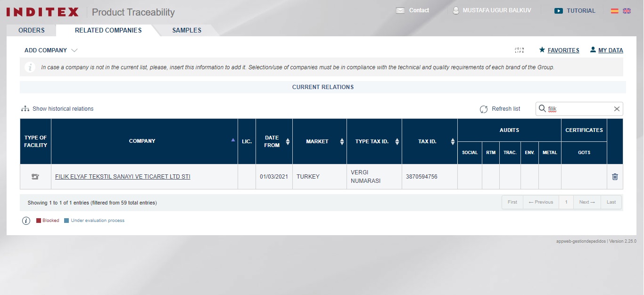Switch language to Spanish flag
The width and height of the screenshot is (644, 295).
615,11
